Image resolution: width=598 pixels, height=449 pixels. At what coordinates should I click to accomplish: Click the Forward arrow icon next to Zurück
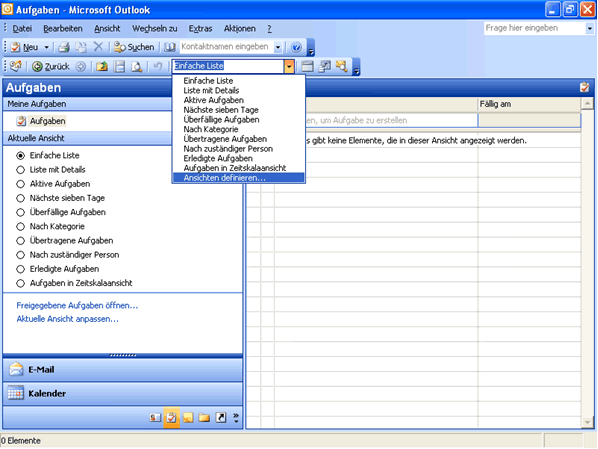(x=80, y=67)
